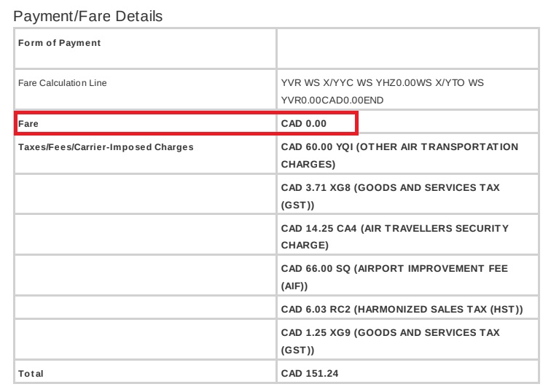Select the Fare Calculation Line label

pyautogui.click(x=63, y=83)
